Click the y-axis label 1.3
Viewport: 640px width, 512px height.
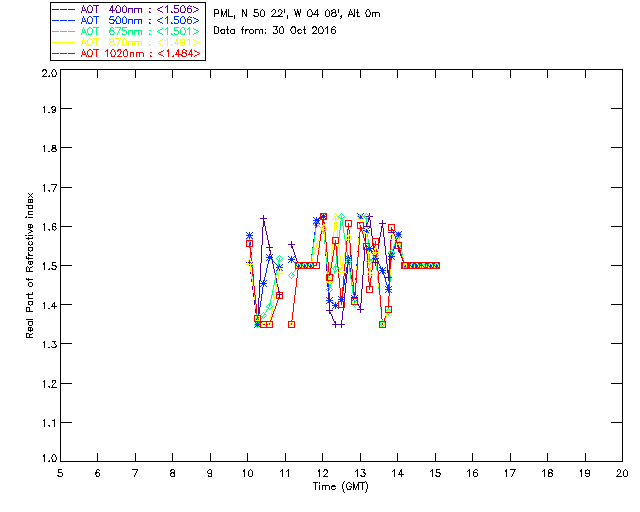coord(49,344)
